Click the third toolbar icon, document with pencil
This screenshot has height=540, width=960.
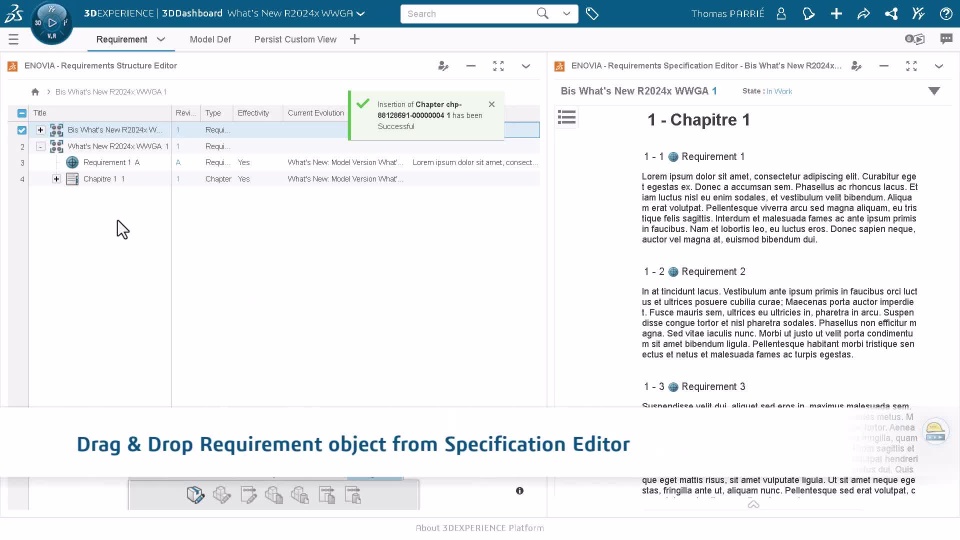point(249,495)
